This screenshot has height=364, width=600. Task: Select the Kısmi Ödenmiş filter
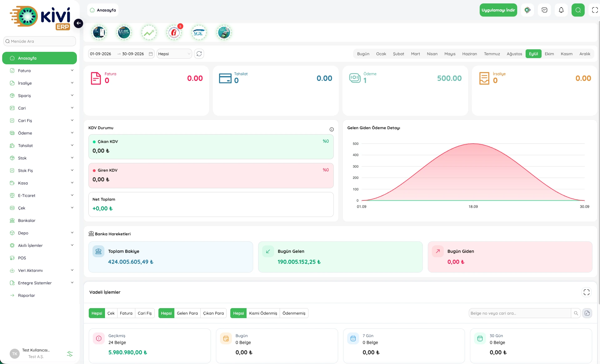coord(263,313)
